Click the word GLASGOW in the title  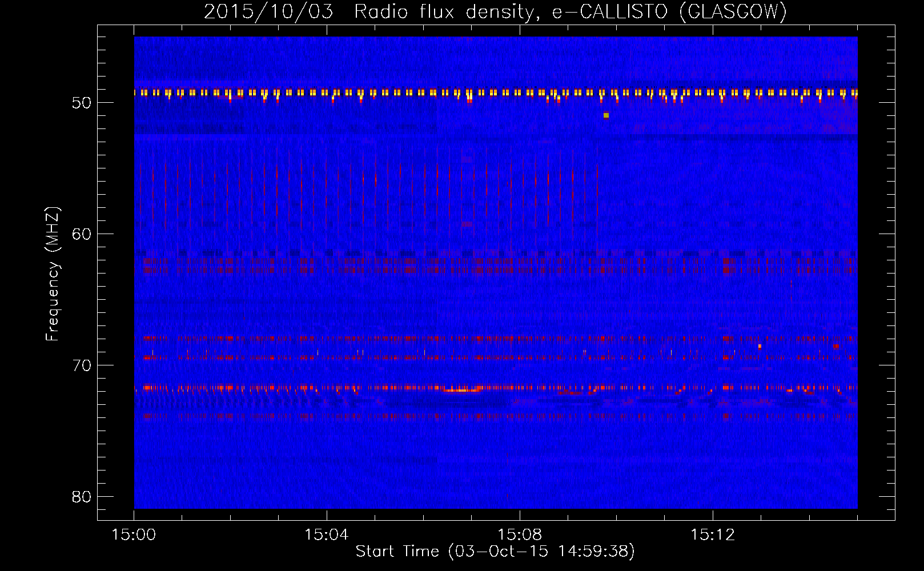733,11
